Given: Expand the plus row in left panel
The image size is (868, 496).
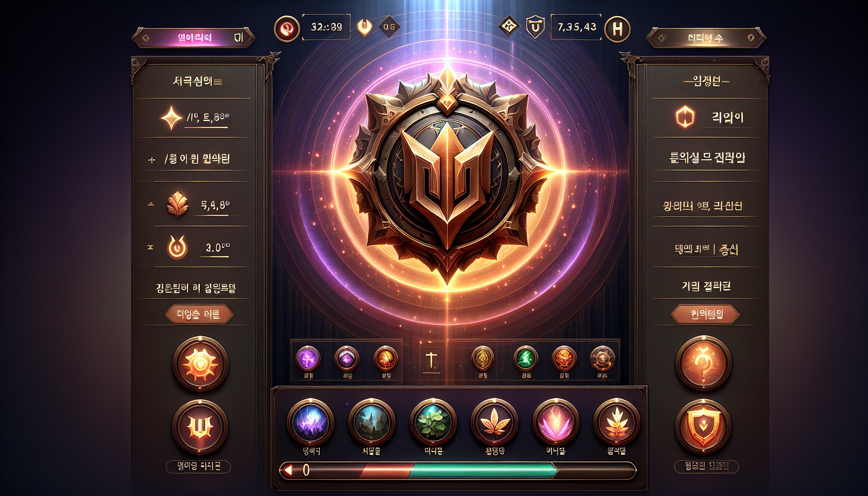Looking at the screenshot, I should click(152, 160).
